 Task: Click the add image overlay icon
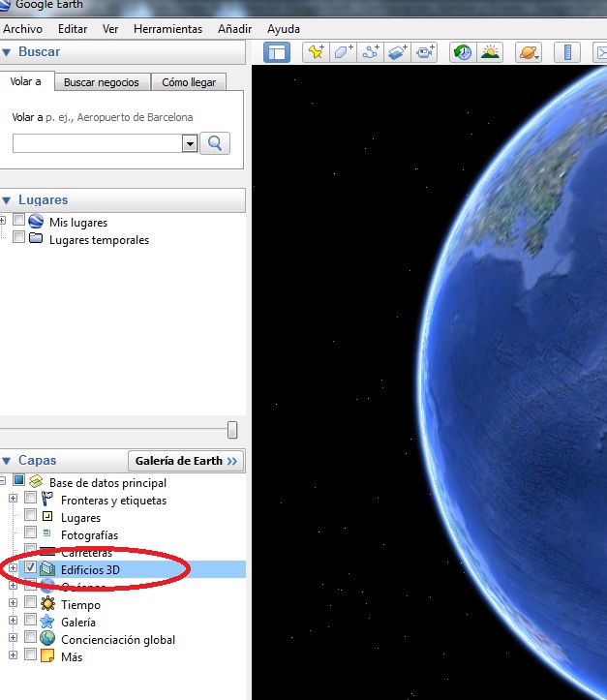pyautogui.click(x=397, y=52)
